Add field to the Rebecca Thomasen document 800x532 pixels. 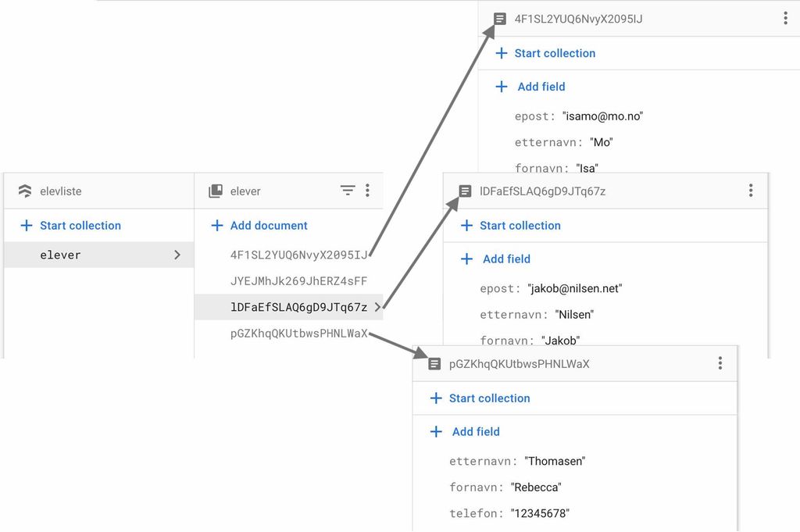(475, 432)
